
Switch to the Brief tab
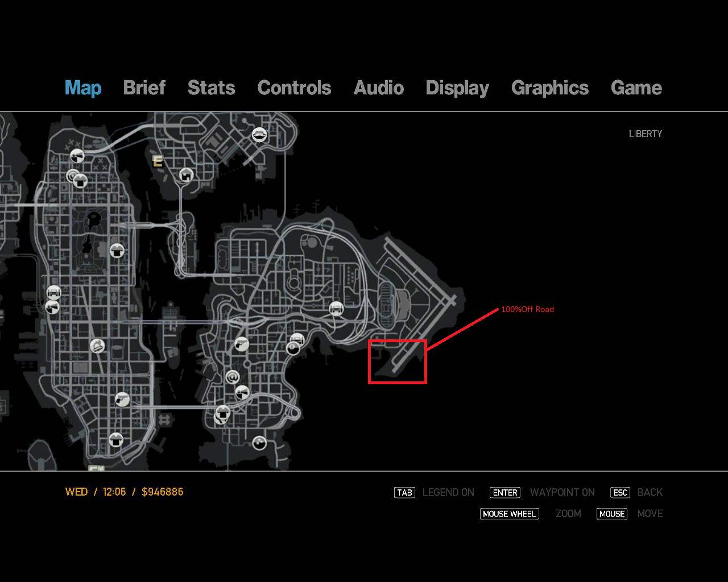point(144,88)
